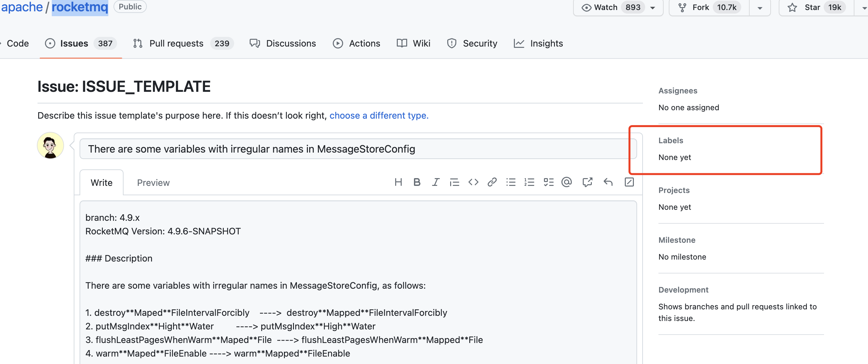Image resolution: width=868 pixels, height=364 pixels.
Task: Click the apache owner link
Action: (x=22, y=7)
